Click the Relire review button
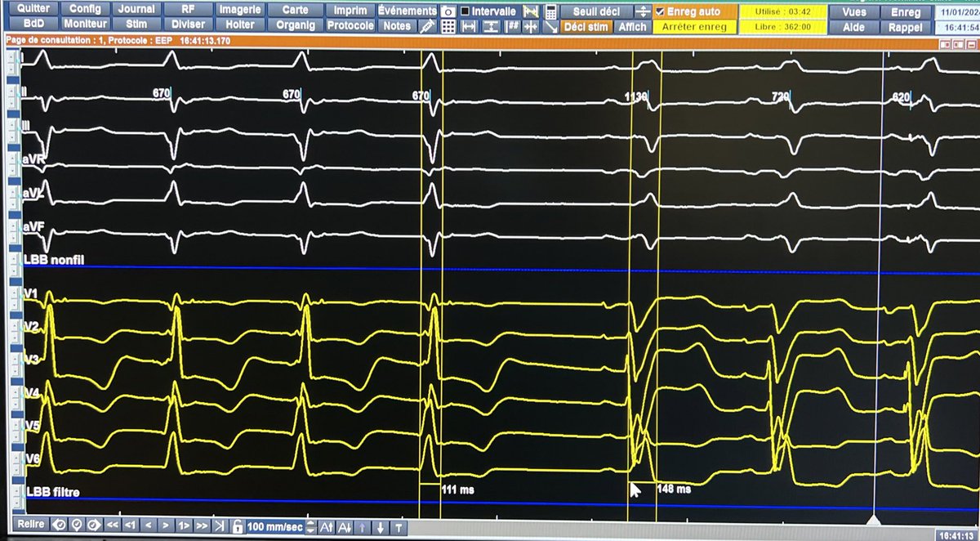 31,525
